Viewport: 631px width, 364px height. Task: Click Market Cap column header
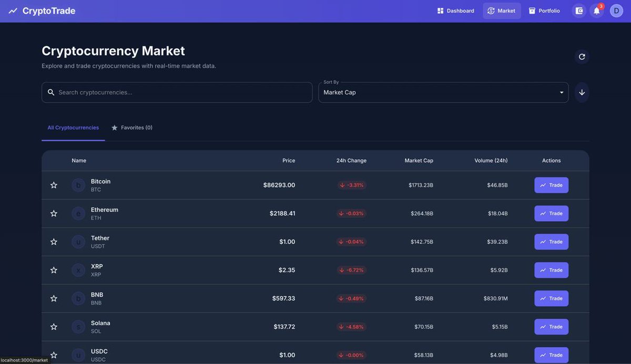point(419,161)
